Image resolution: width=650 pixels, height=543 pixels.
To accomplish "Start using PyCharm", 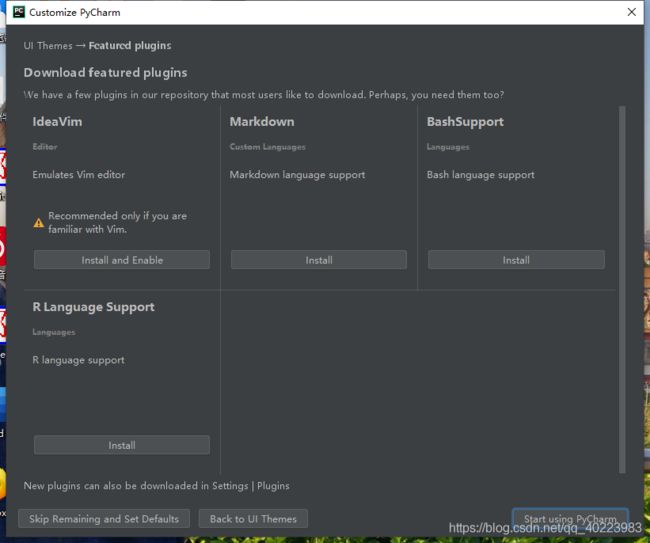I will [570, 519].
